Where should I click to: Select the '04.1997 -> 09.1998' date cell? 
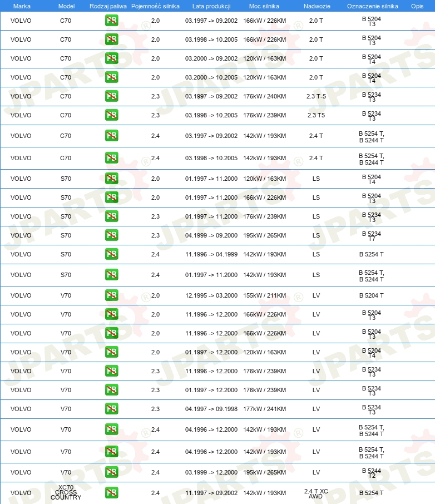(211, 409)
